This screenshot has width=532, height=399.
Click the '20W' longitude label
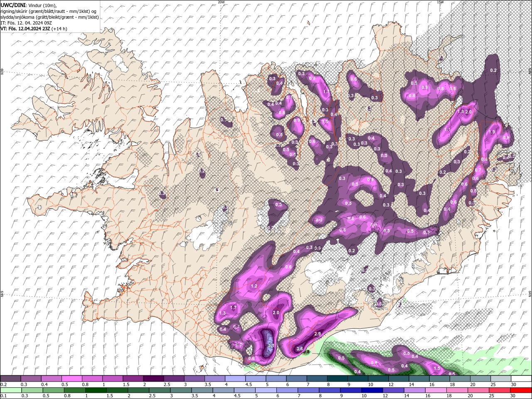[x=221, y=2]
